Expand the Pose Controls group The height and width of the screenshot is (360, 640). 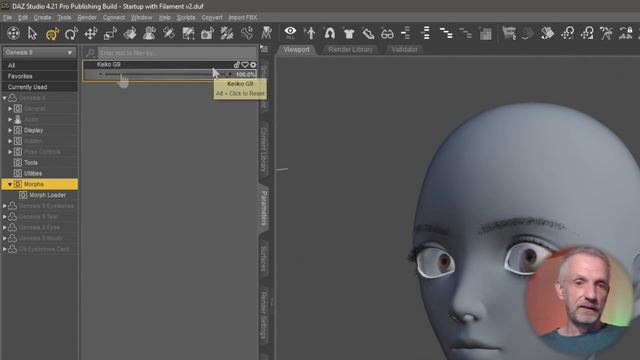pyautogui.click(x=10, y=152)
